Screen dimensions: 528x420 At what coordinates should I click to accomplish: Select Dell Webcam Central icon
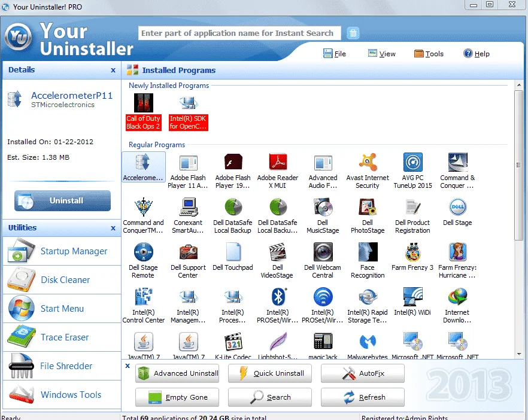(x=323, y=261)
